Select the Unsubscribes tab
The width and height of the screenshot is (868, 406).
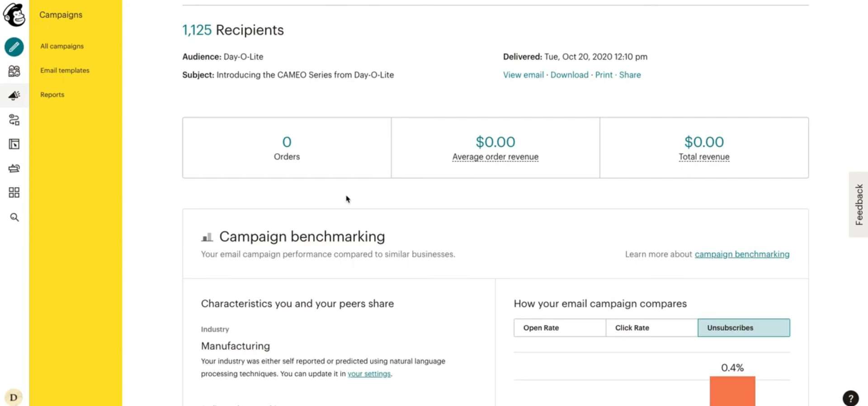(744, 328)
